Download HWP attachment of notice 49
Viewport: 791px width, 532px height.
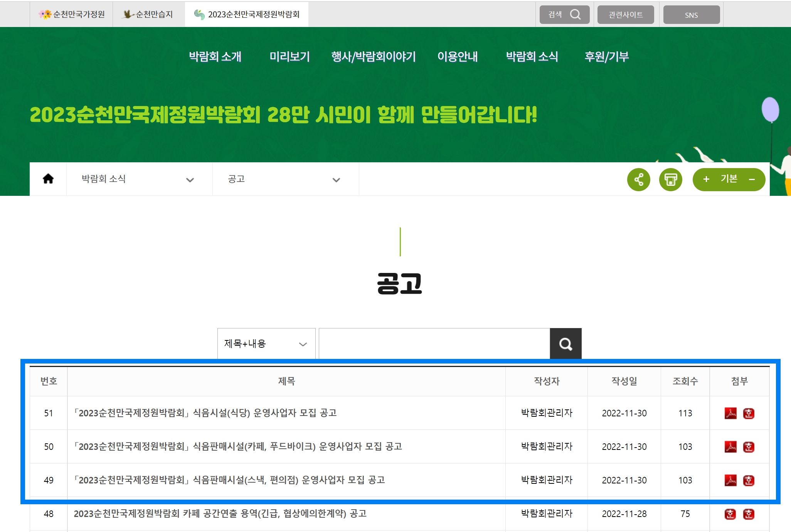[749, 480]
